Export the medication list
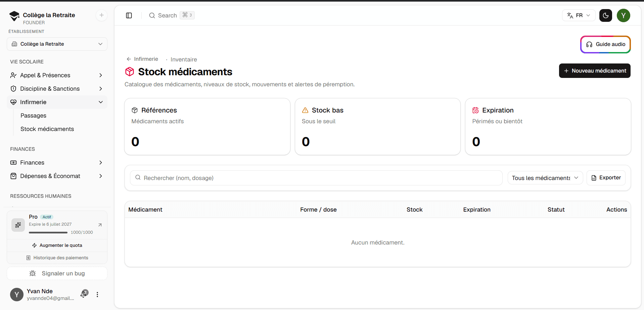 pos(606,178)
